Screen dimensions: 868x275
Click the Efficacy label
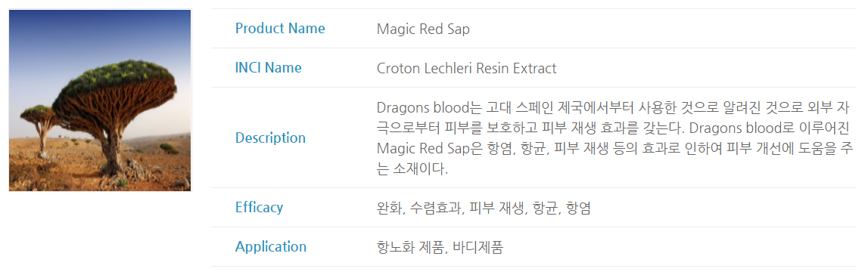(259, 207)
